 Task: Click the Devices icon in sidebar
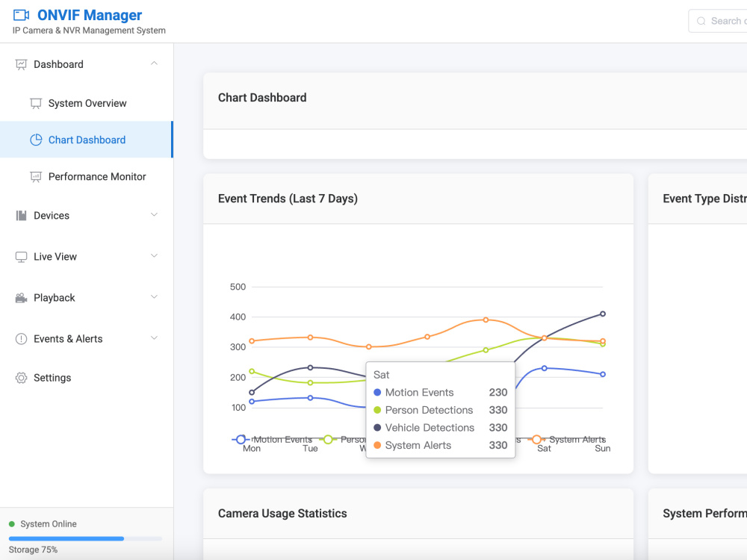pyautogui.click(x=21, y=216)
